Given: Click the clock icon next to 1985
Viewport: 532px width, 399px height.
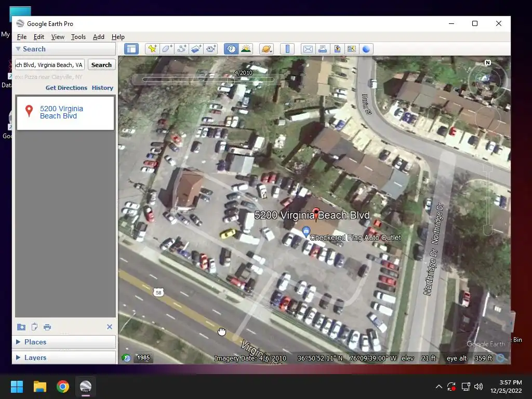Looking at the screenshot, I should click(x=126, y=358).
